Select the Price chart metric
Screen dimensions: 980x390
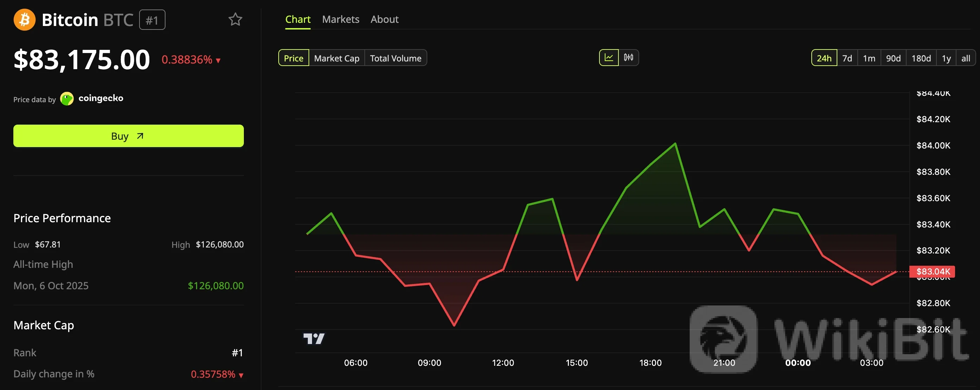(x=294, y=58)
